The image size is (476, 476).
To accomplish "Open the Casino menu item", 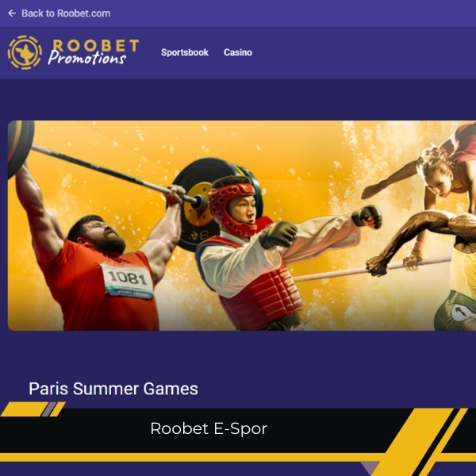I will tap(238, 52).
